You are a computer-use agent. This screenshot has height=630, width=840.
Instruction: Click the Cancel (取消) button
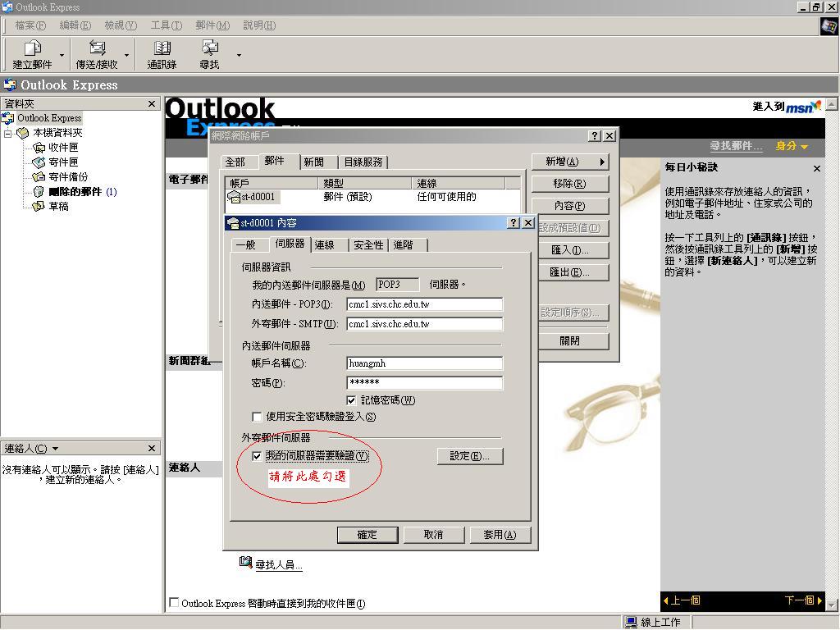coord(433,535)
